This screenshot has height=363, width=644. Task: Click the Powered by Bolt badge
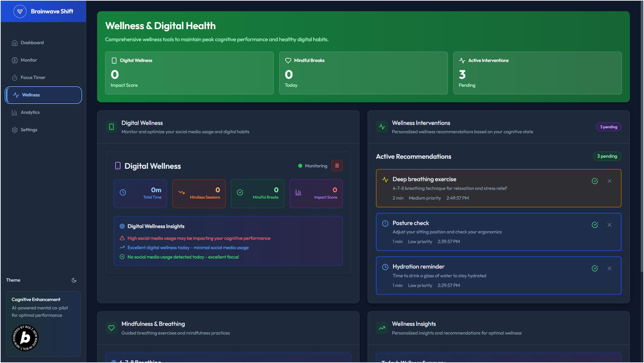pyautogui.click(x=25, y=338)
